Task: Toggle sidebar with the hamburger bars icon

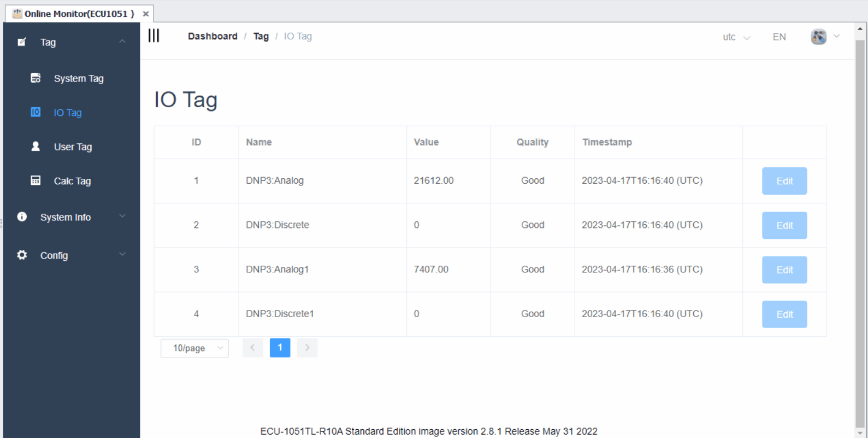Action: [x=154, y=36]
